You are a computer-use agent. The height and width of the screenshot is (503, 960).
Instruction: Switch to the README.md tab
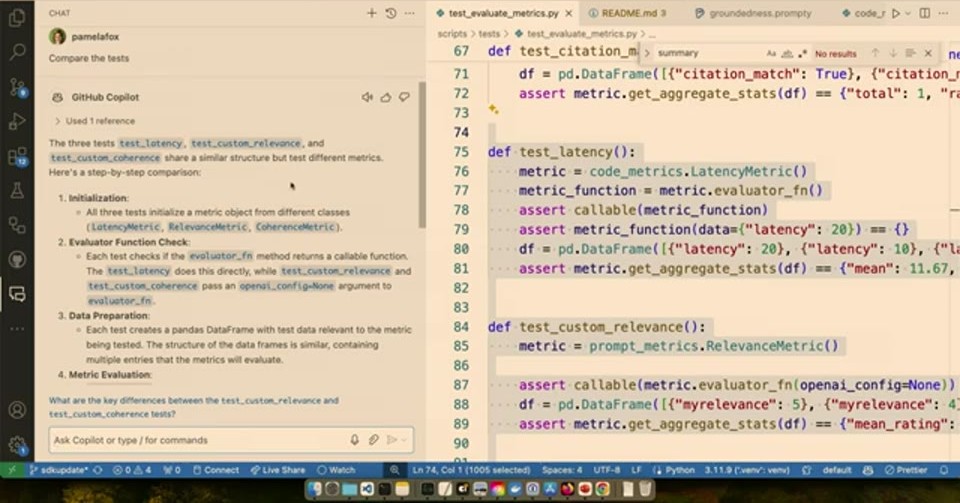(x=626, y=13)
